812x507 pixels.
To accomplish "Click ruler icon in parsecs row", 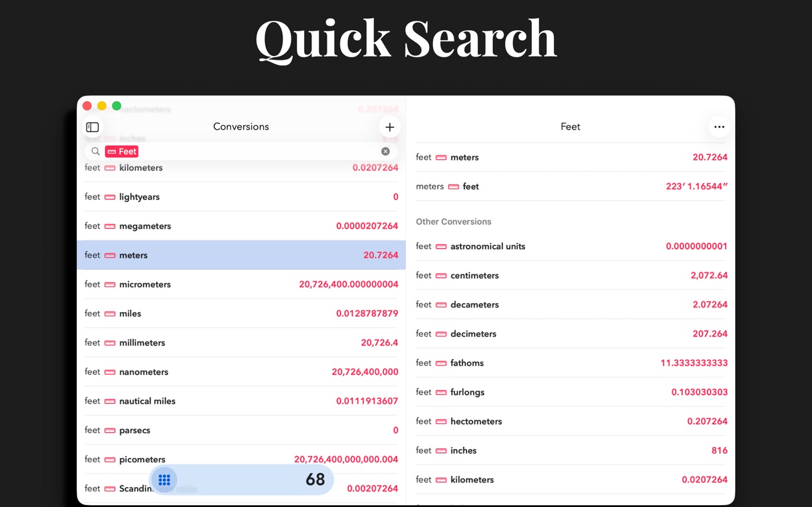I will pyautogui.click(x=110, y=430).
